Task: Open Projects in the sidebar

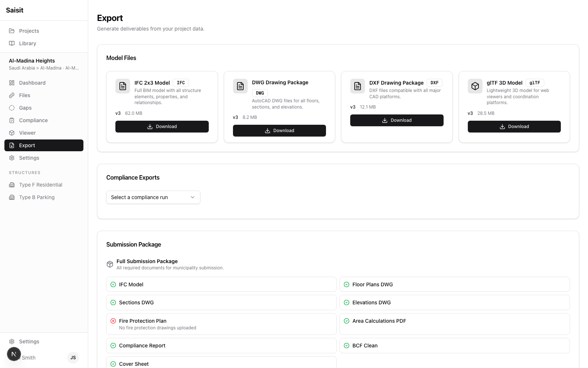Action: [x=44, y=31]
